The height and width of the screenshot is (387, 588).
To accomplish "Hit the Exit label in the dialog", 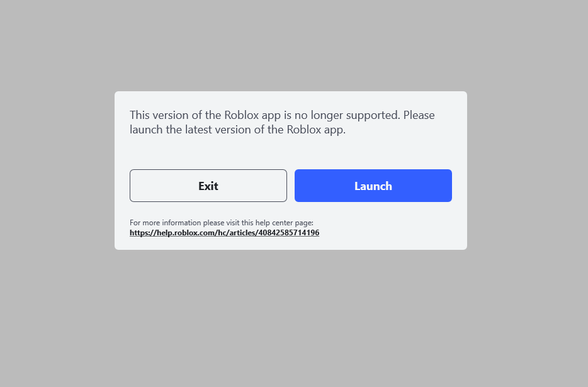I will point(208,186).
